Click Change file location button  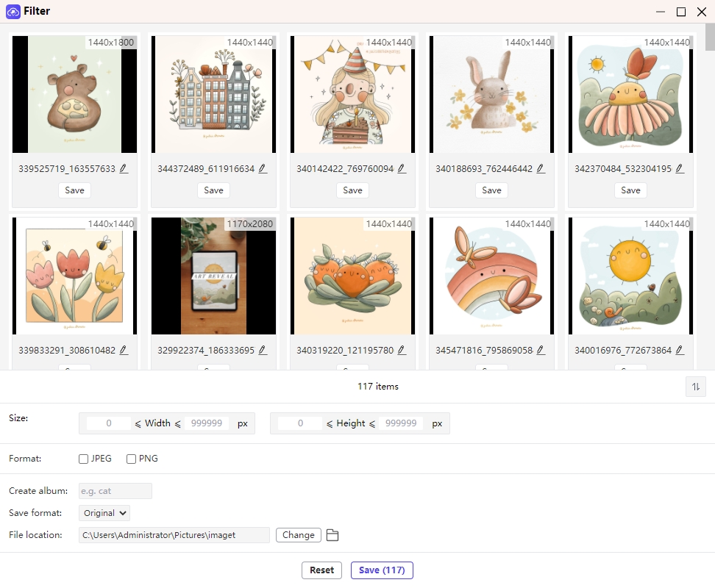[x=299, y=535]
